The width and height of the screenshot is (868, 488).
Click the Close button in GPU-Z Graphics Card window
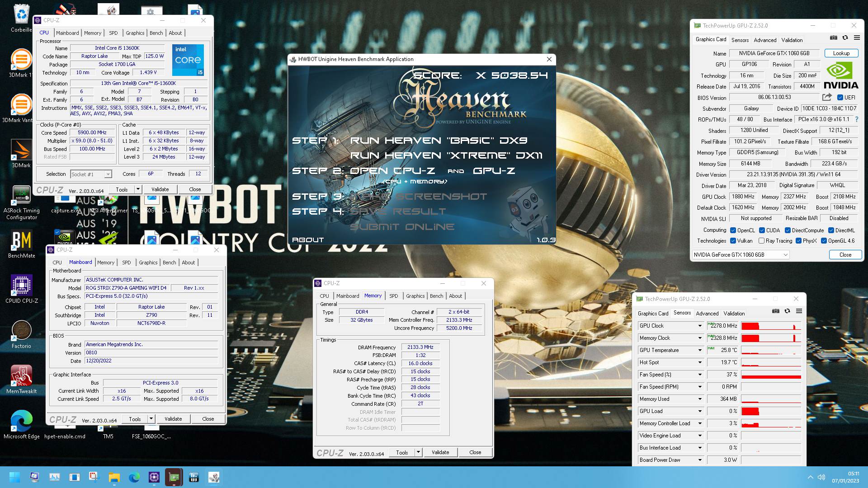(845, 255)
